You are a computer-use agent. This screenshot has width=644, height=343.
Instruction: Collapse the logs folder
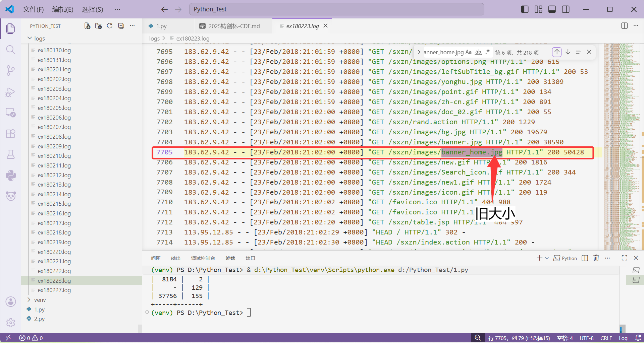point(39,39)
